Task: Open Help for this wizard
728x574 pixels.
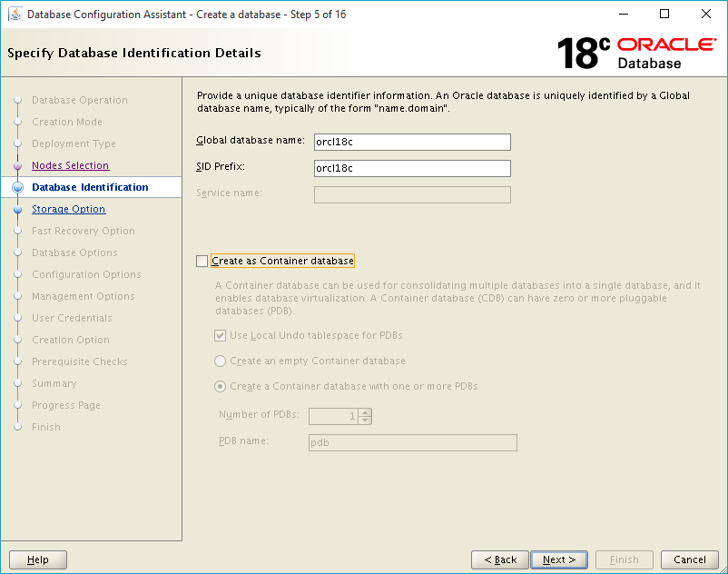Action: [x=38, y=559]
